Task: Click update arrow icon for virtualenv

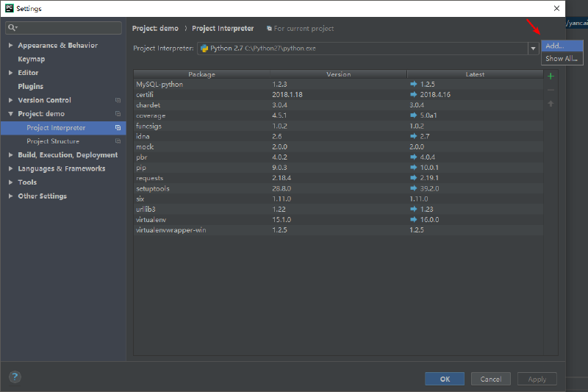Action: point(414,219)
